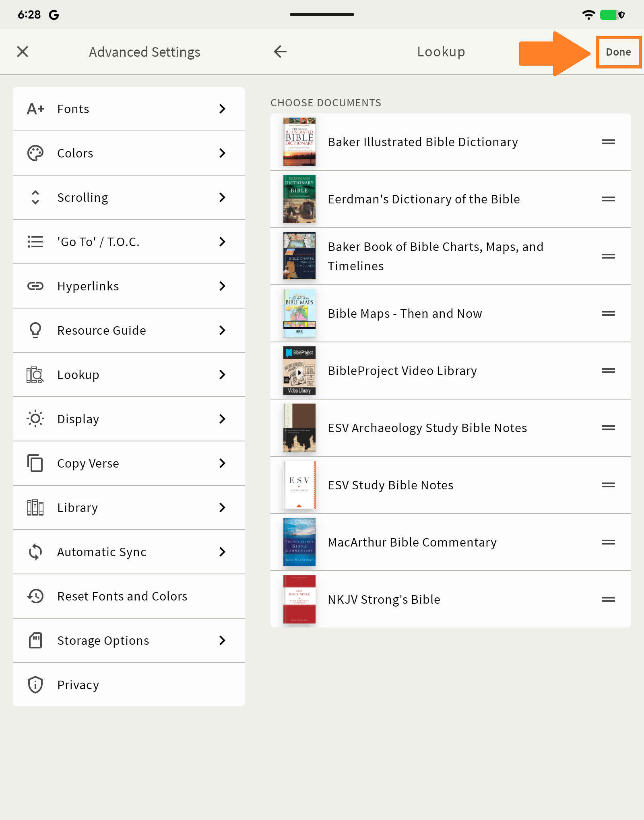Expand the Display chevron
Screen dimensions: 644x820
coord(222,419)
